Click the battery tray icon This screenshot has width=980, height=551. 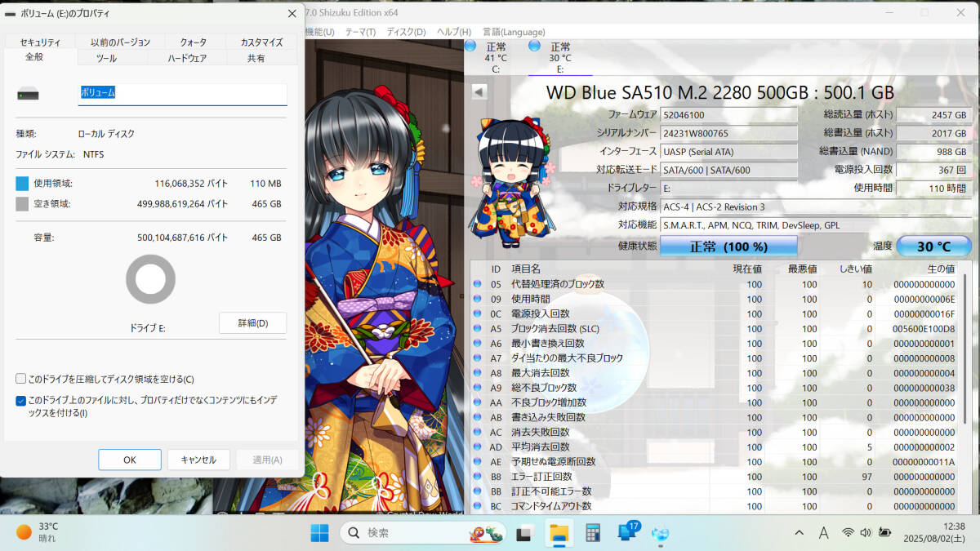pyautogui.click(x=884, y=533)
